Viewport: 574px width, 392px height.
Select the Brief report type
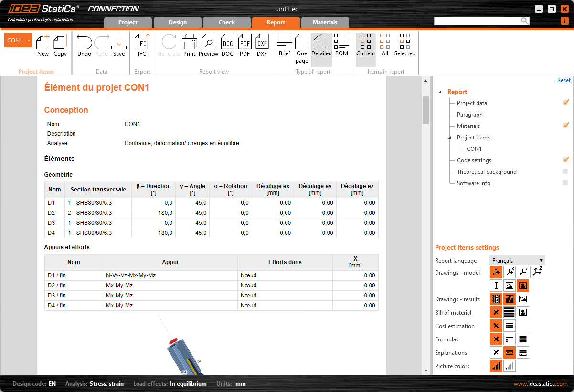click(x=285, y=46)
